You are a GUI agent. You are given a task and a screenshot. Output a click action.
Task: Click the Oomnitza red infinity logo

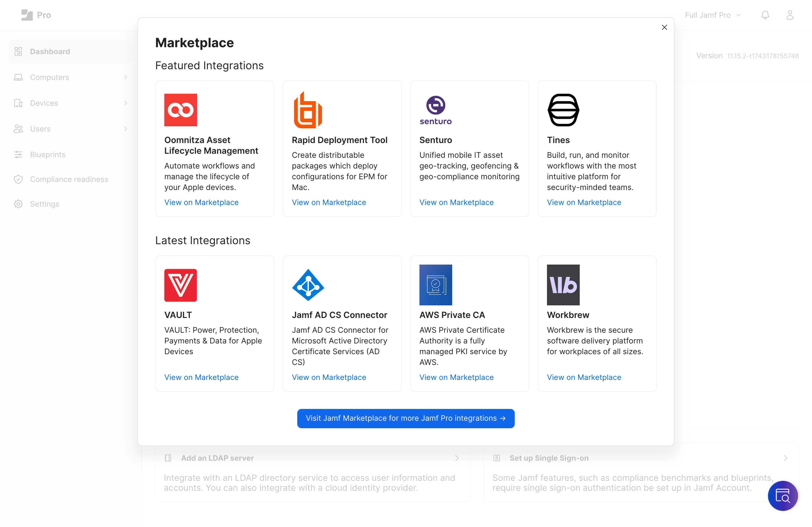[180, 110]
